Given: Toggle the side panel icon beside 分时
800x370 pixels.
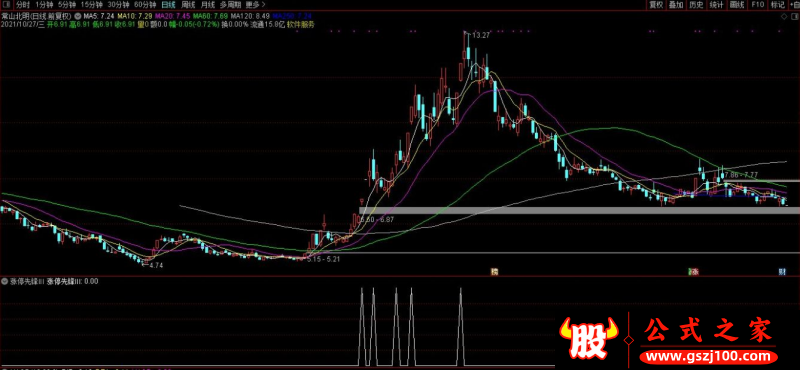Looking at the screenshot, I should click(x=6, y=5).
